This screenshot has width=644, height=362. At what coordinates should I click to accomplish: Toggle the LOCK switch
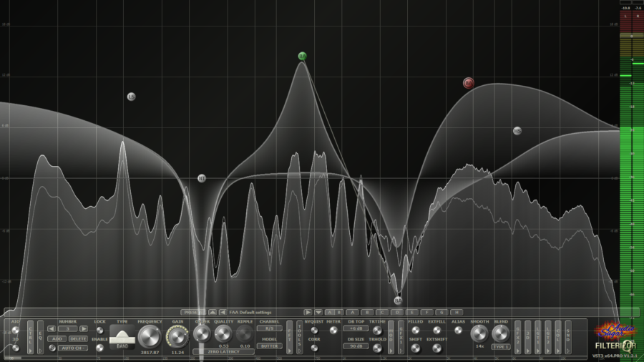pos(99,330)
